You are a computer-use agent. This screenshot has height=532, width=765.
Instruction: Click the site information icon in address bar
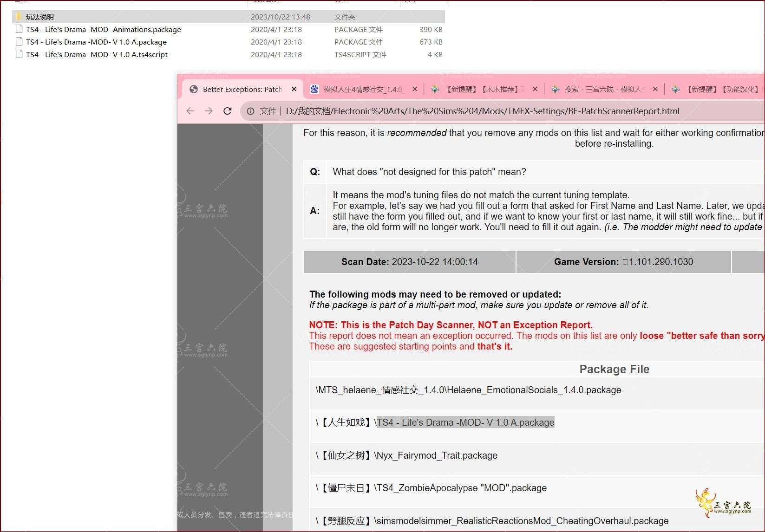pyautogui.click(x=250, y=111)
